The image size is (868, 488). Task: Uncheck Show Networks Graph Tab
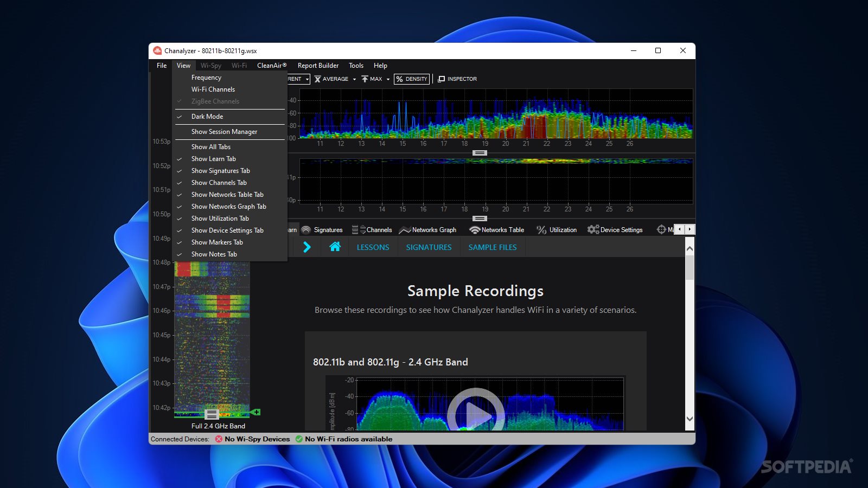pyautogui.click(x=230, y=207)
